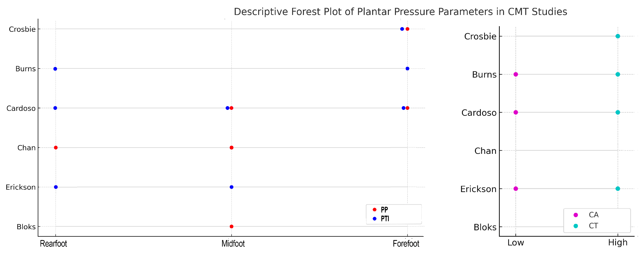This screenshot has height=256, width=644.
Task: Click the red PP dot for Chan at Midfoot
Action: click(232, 148)
